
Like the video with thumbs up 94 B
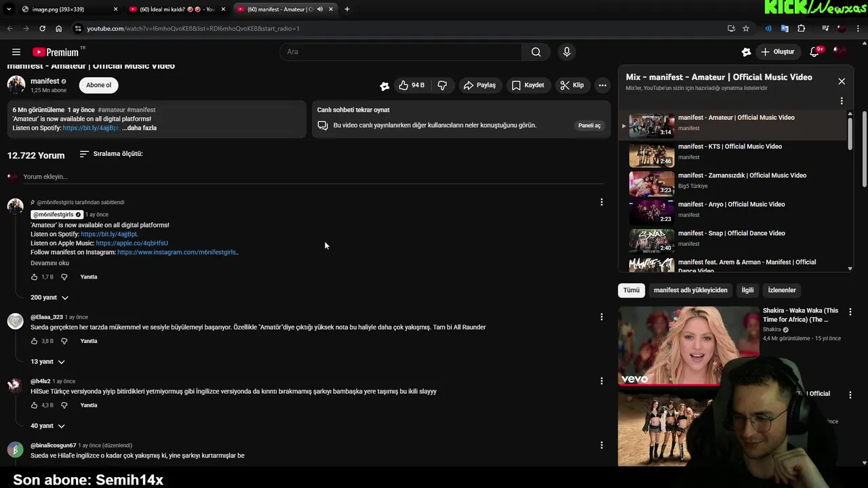point(412,85)
